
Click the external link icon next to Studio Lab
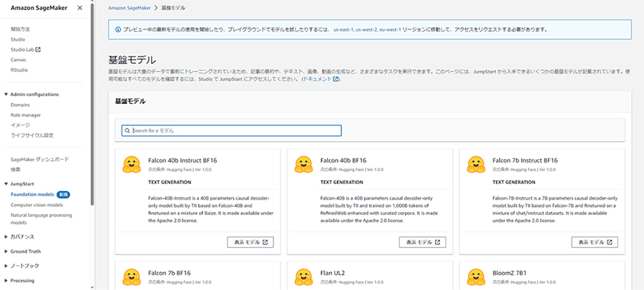click(x=38, y=49)
